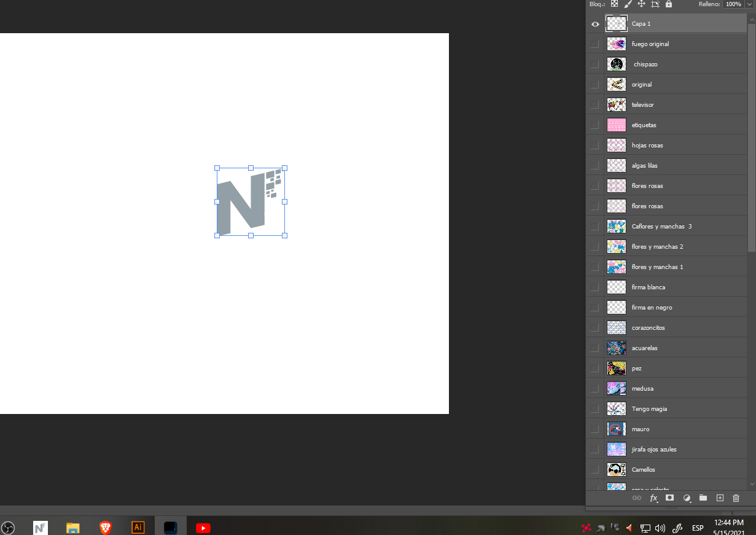This screenshot has height=535, width=756.
Task: Open the N logo app in taskbar
Action: pyautogui.click(x=41, y=528)
